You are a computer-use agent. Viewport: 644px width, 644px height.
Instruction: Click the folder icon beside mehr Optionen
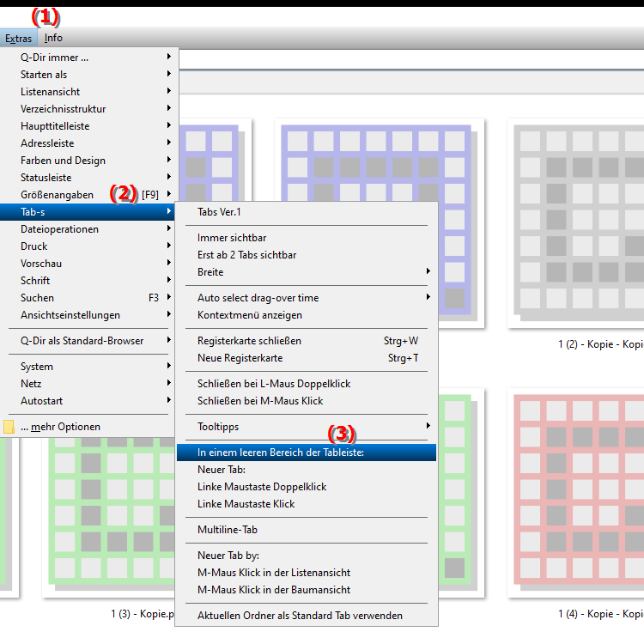click(x=9, y=427)
